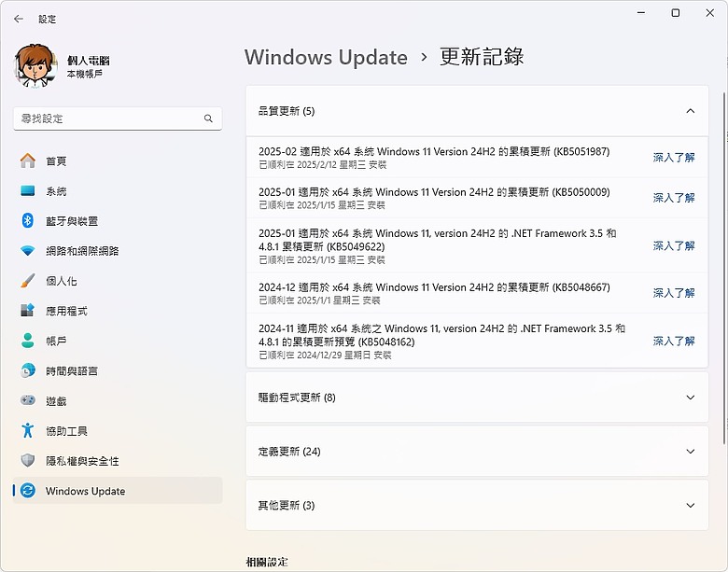The image size is (728, 572).
Task: Open 藍牙與裝置 Bluetooth icon
Action: pos(28,220)
